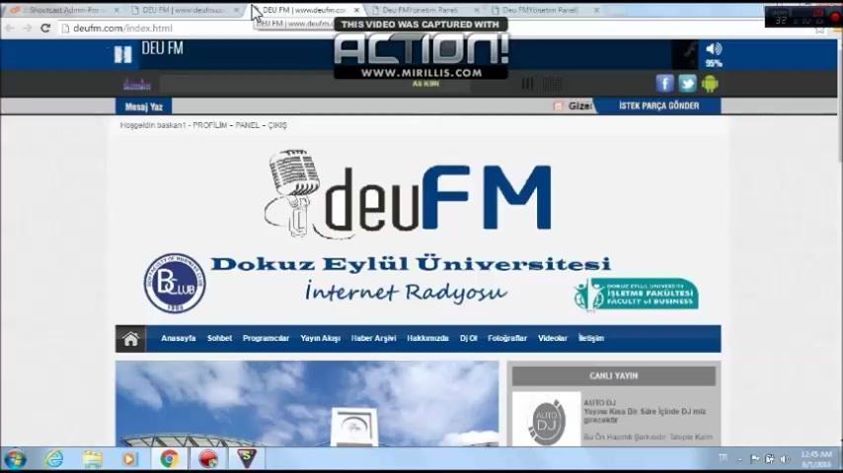Pause the DEU FM radio stream

coord(123,54)
